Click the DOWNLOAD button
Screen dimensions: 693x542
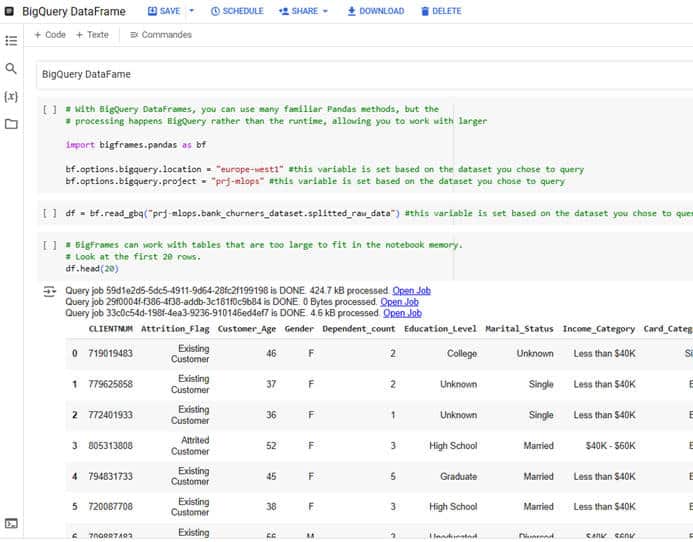coord(376,11)
